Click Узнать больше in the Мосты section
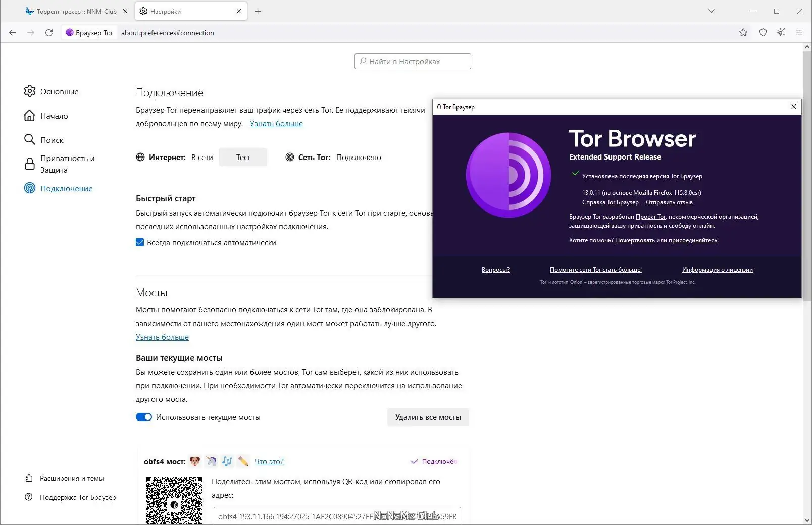The width and height of the screenshot is (812, 525). [x=162, y=337]
